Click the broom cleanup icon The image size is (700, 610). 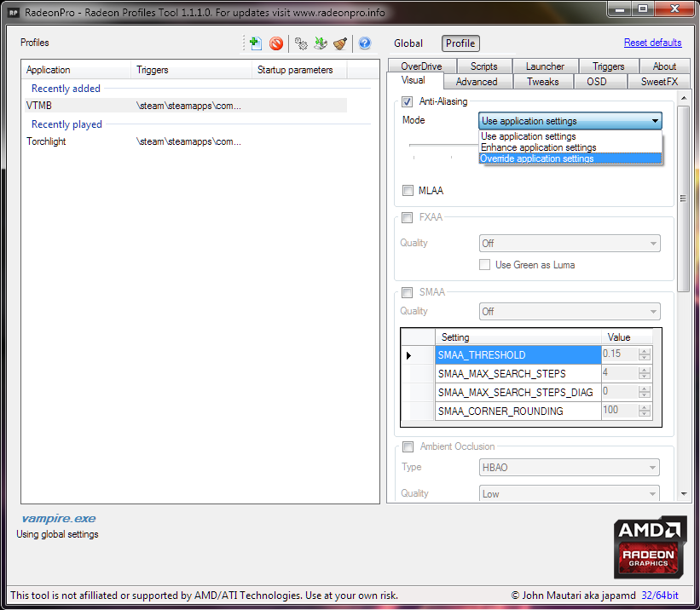point(340,43)
